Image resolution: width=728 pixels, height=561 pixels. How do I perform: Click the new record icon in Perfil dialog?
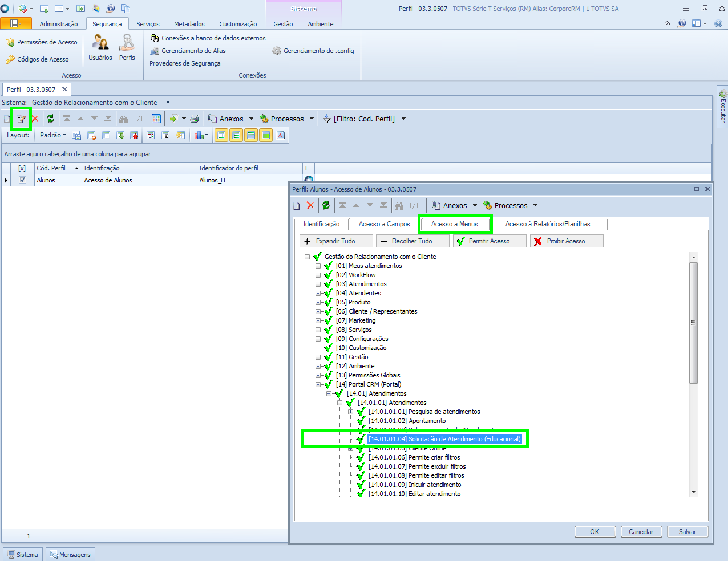coord(296,206)
